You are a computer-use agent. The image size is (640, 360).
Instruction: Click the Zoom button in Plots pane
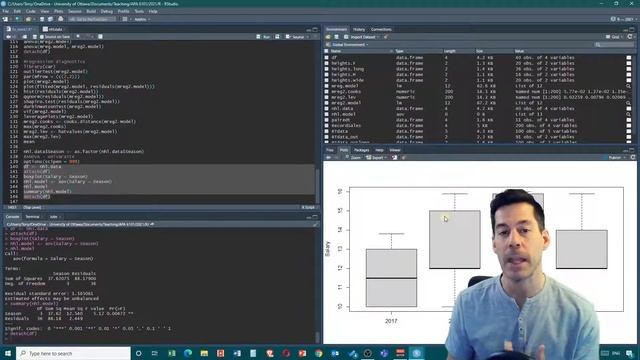[x=353, y=158]
